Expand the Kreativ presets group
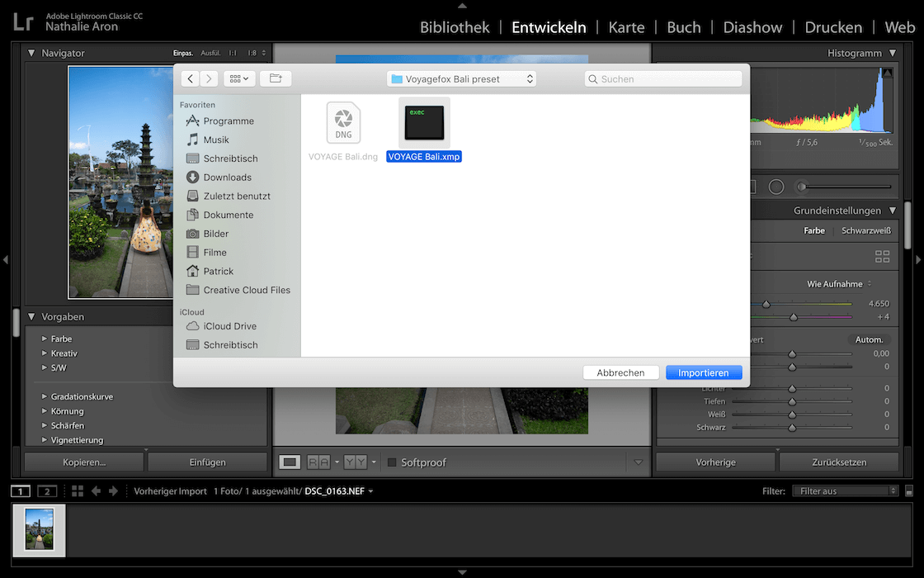This screenshot has width=924, height=578. pyautogui.click(x=45, y=353)
